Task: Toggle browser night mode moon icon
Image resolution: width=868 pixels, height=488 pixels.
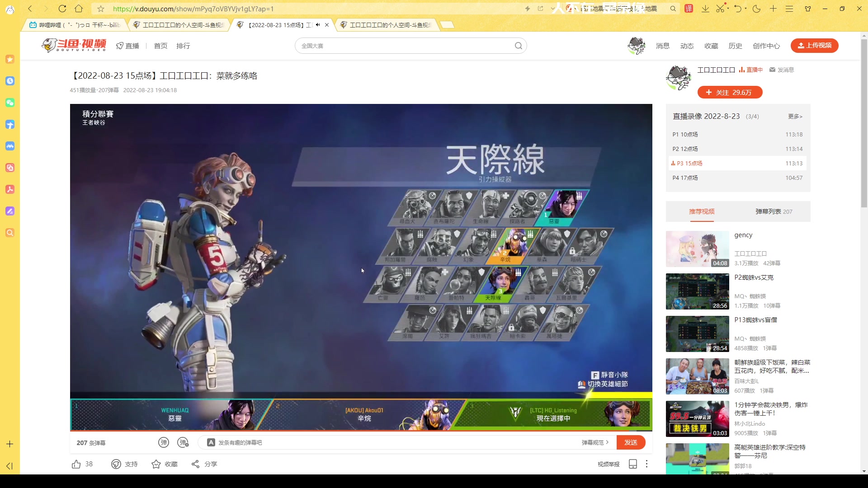Action: 756,9
